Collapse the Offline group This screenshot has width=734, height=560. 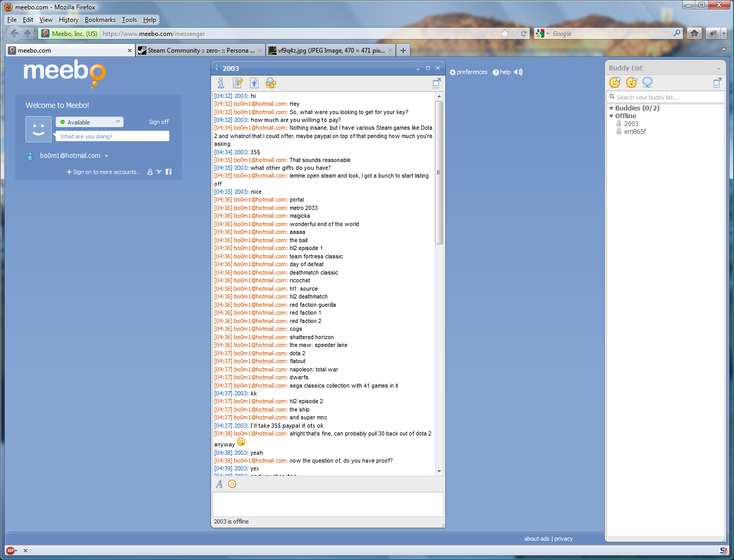tap(612, 116)
